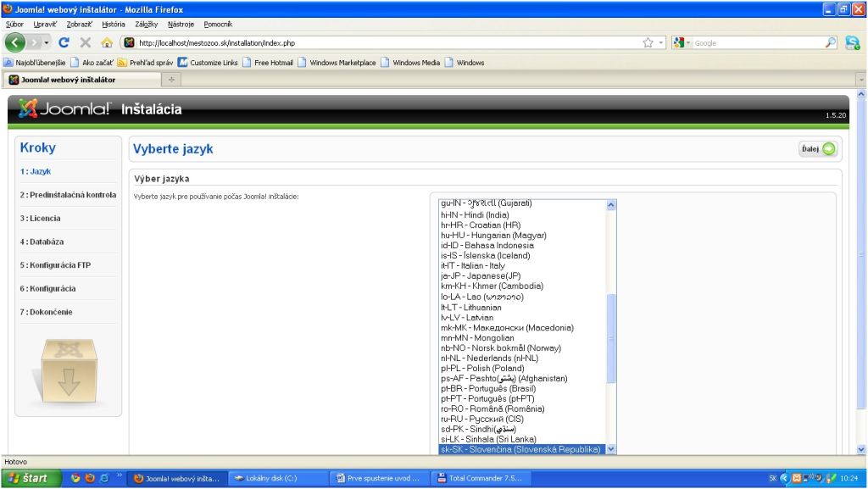Open Free Hotmail bookmark

[268, 63]
